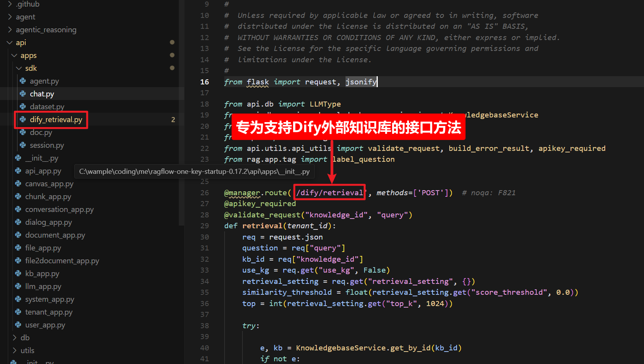This screenshot has width=644, height=364.
Task: Click the label_question import on line 23
Action: pos(363,159)
